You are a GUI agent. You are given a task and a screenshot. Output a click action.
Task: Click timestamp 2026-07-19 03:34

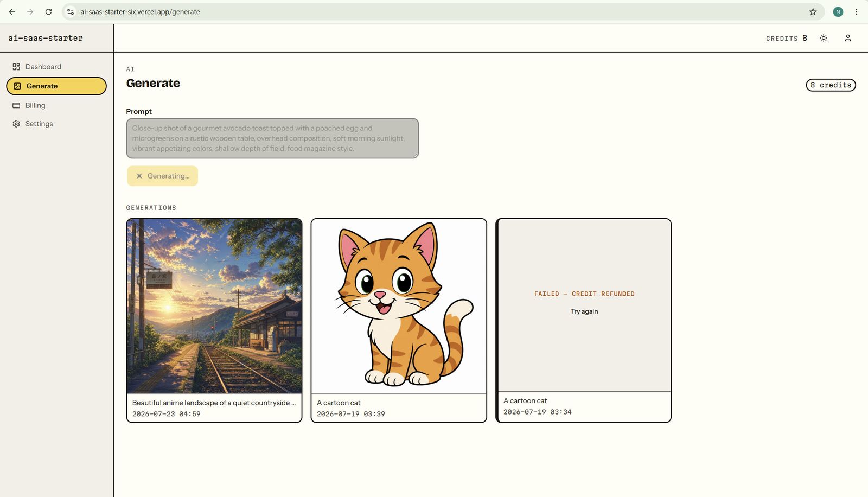(538, 412)
